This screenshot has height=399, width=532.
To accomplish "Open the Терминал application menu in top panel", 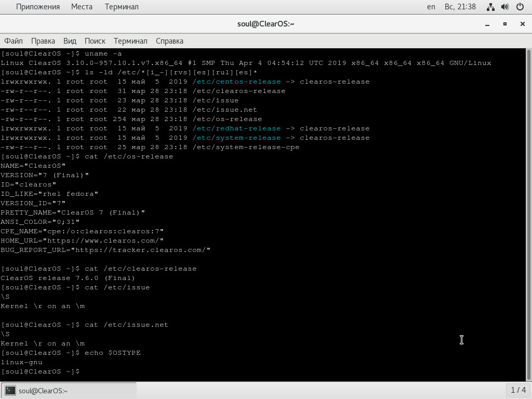I will point(122,7).
